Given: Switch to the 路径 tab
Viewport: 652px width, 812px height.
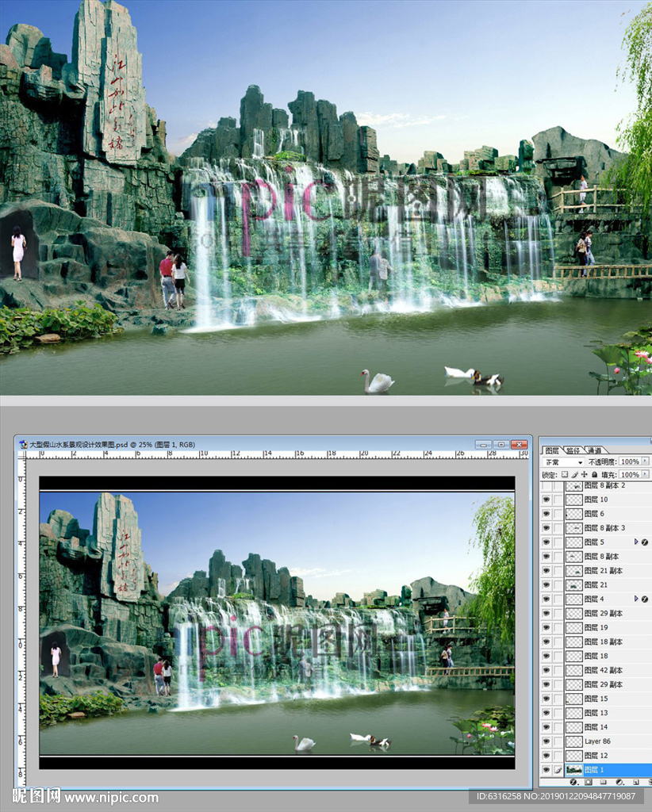Looking at the screenshot, I should click(573, 450).
